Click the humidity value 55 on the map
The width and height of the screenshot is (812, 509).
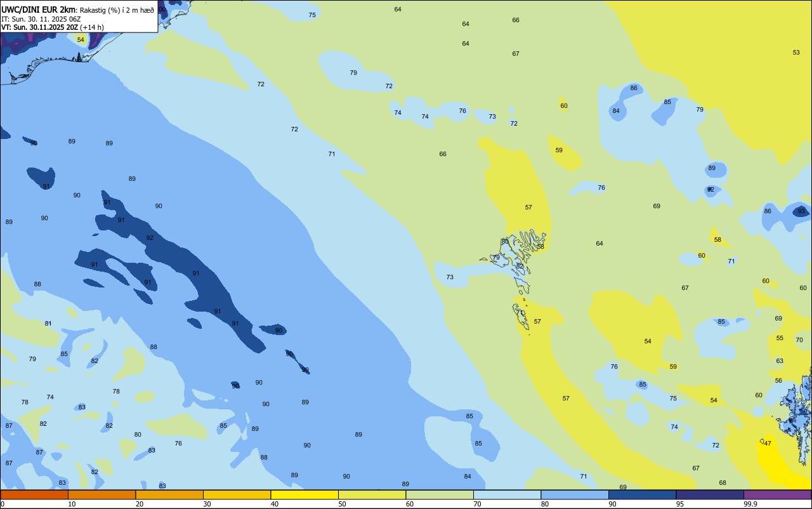click(x=780, y=338)
